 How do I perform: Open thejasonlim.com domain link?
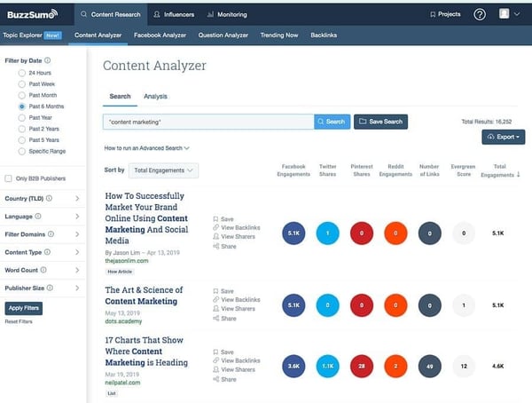(x=127, y=261)
